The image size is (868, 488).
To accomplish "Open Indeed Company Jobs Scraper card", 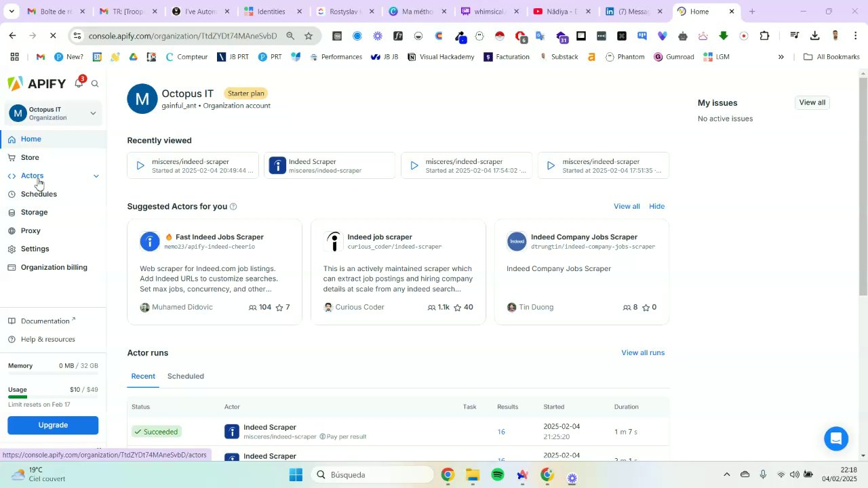I will [x=582, y=272].
